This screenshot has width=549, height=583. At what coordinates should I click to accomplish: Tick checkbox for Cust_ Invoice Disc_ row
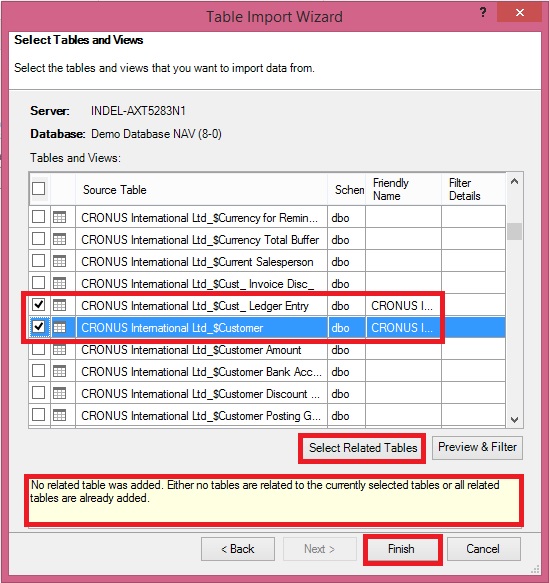pos(39,283)
